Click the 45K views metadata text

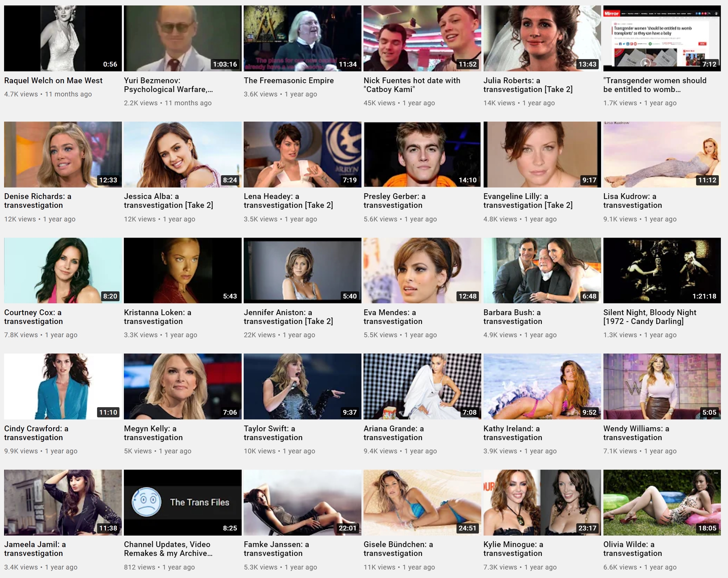pyautogui.click(x=379, y=103)
